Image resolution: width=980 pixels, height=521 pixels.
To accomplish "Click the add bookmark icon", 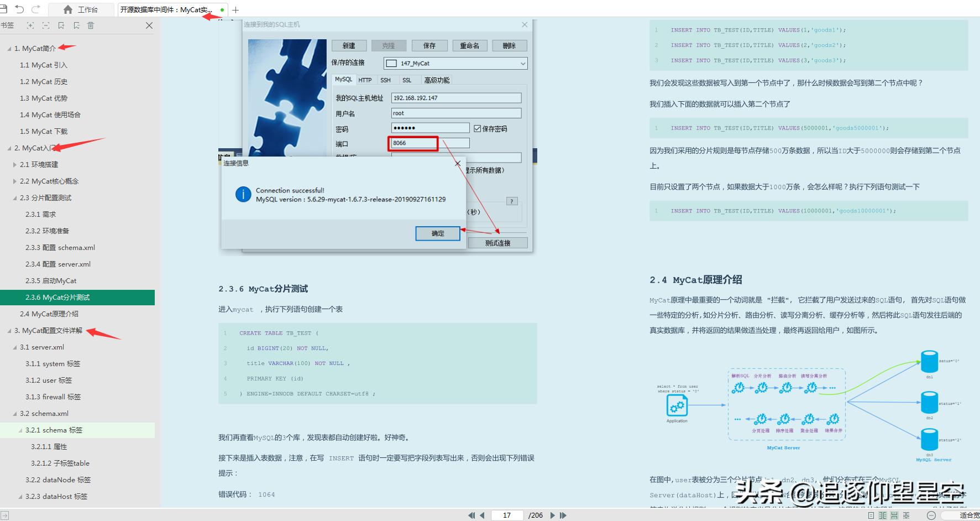I will [62, 25].
